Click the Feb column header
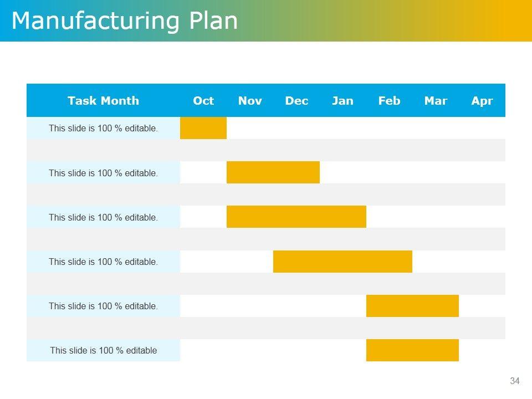 pyautogui.click(x=389, y=100)
